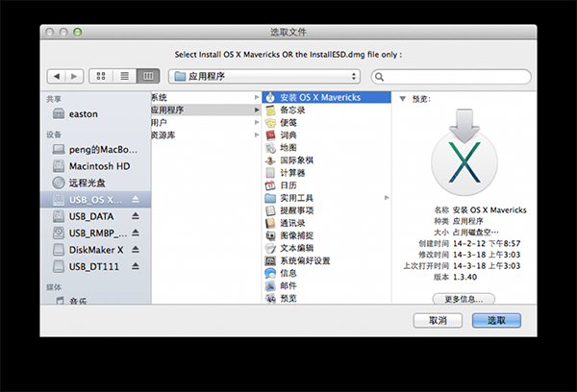Viewport: 577px width, 392px height.
Task: Select 日历 app in list
Action: point(326,185)
